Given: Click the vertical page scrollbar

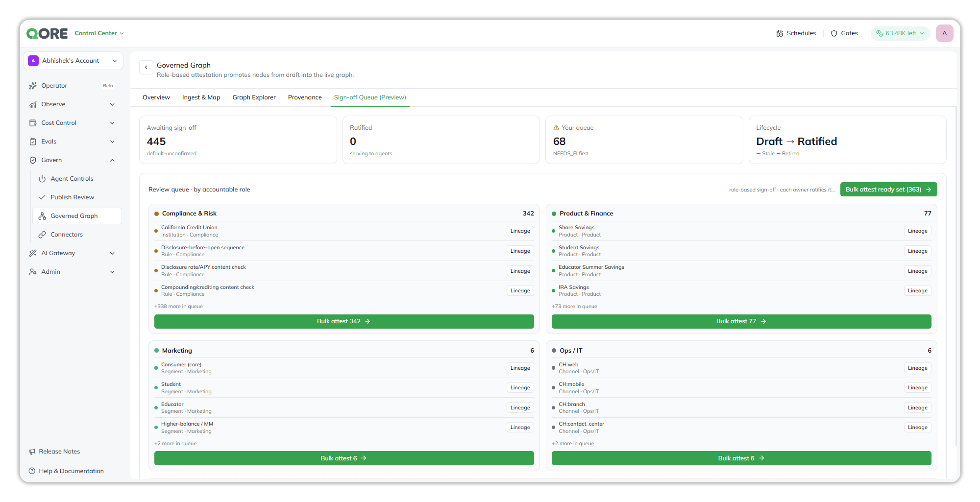Looking at the screenshot, I should pyautogui.click(x=955, y=276).
